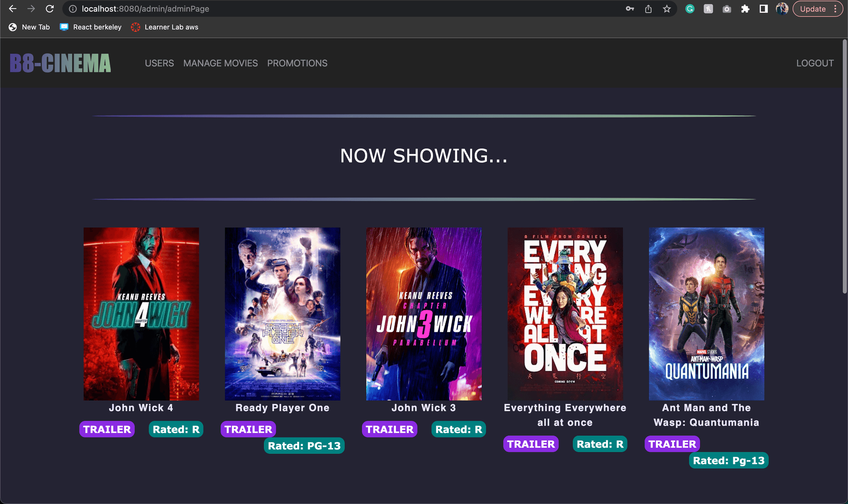Image resolution: width=848 pixels, height=504 pixels.
Task: Open saved passwords key icon
Action: (x=630, y=9)
